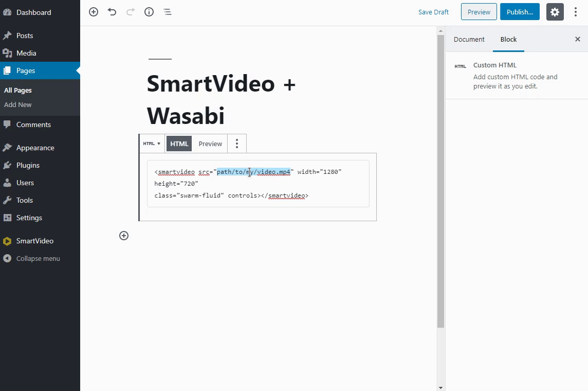This screenshot has width=588, height=391.
Task: Open the content structure info icon
Action: [x=149, y=12]
